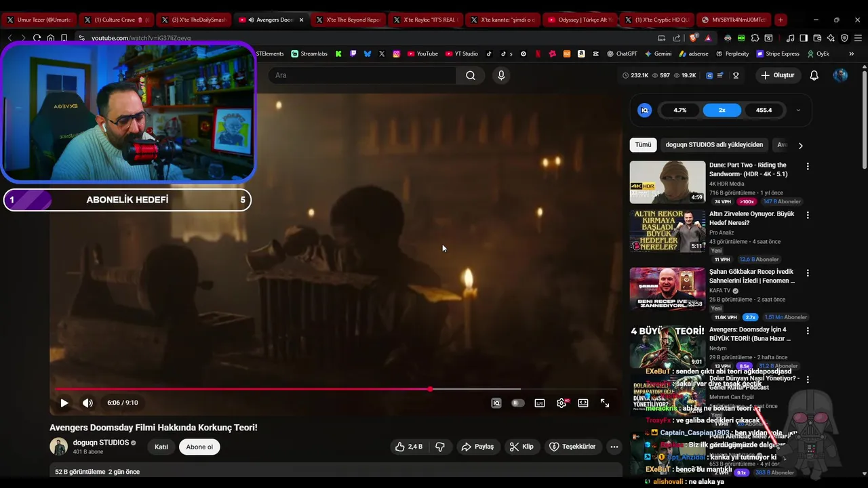This screenshot has width=868, height=488.
Task: Click the 2x pill in vidIQ panel
Action: [722, 110]
